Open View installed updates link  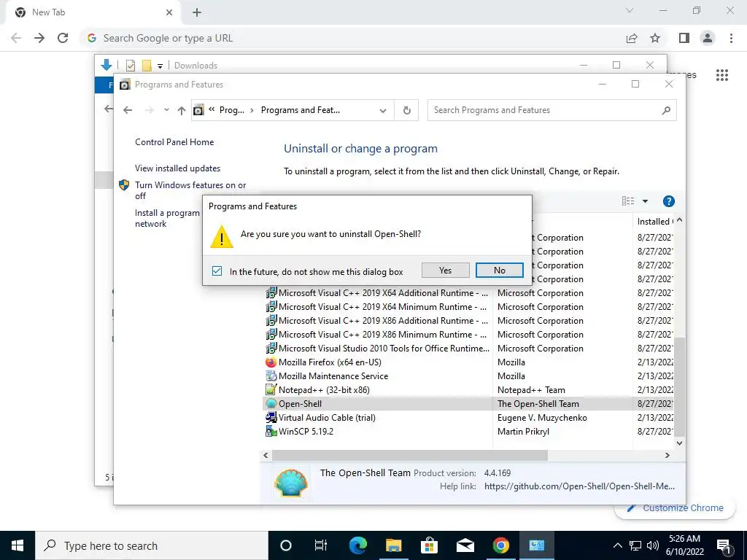tap(177, 168)
